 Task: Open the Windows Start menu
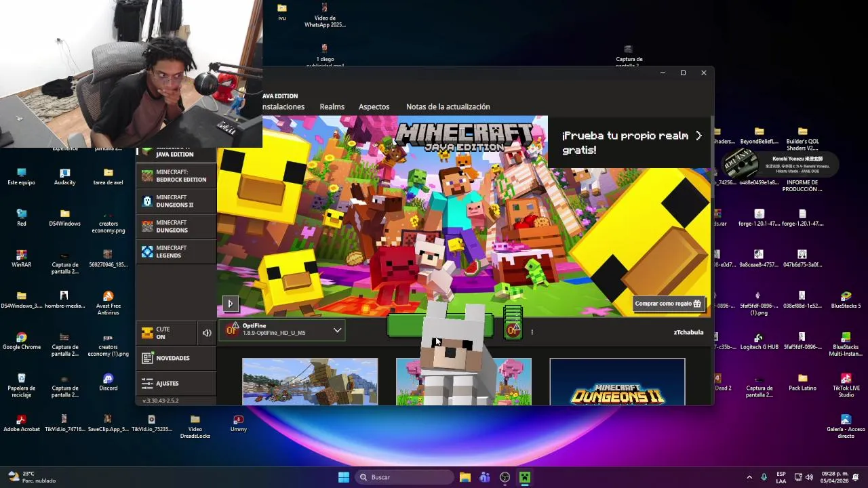coord(344,477)
